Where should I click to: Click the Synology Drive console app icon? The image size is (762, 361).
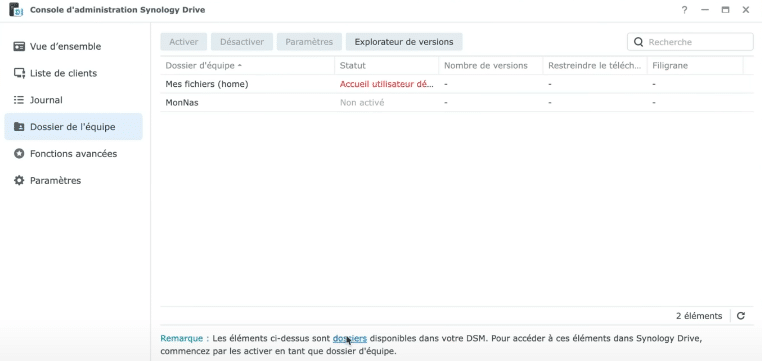(x=16, y=10)
